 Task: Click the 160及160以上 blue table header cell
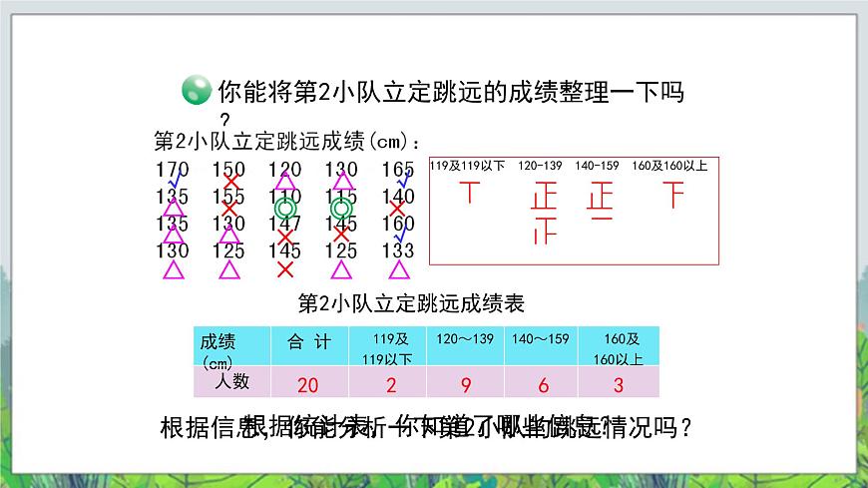click(619, 346)
